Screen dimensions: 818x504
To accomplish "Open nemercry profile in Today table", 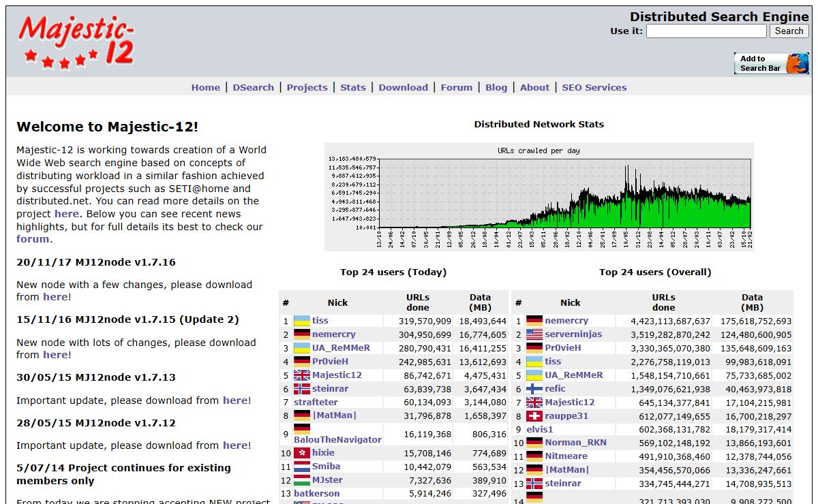I will (334, 334).
